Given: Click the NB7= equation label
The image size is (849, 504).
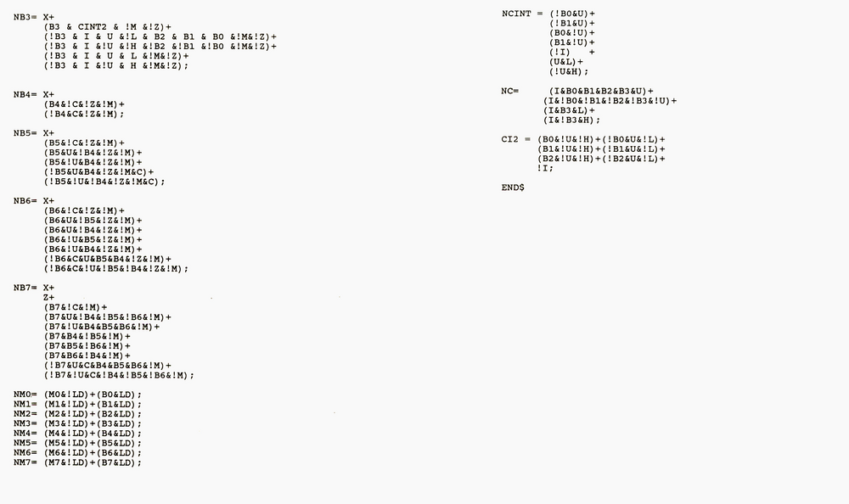Looking at the screenshot, I should click(25, 288).
